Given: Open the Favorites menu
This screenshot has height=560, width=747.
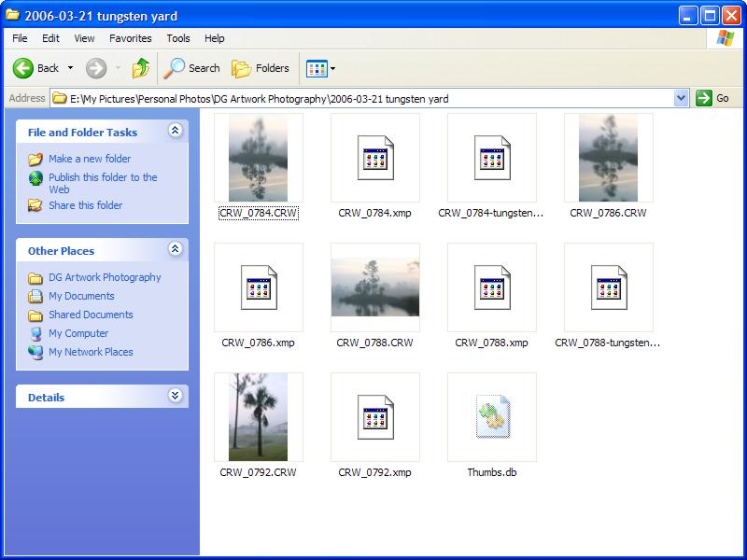Looking at the screenshot, I should point(130,38).
